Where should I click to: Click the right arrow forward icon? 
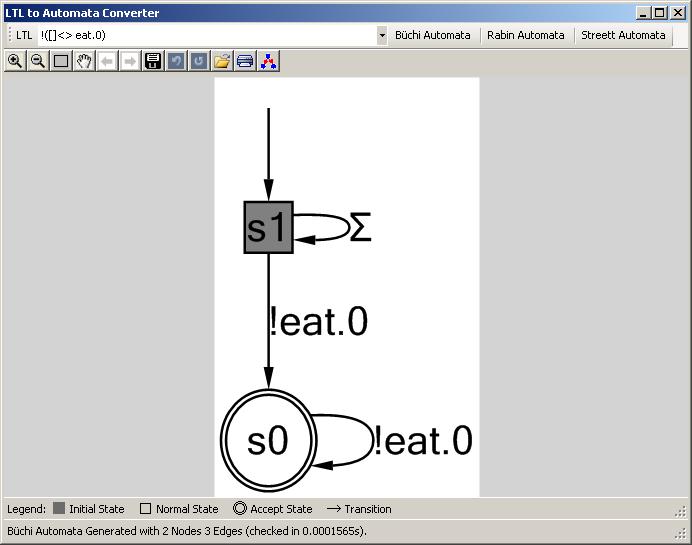pyautogui.click(x=130, y=61)
